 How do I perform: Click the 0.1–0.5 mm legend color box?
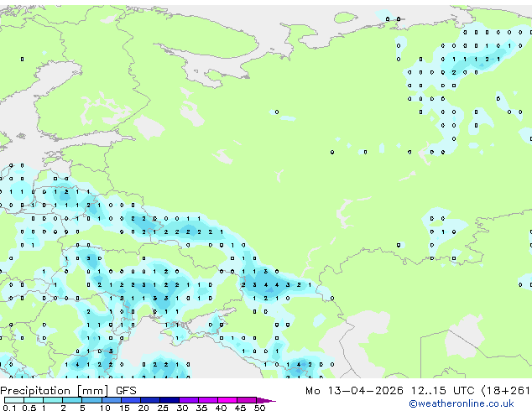tap(14, 400)
